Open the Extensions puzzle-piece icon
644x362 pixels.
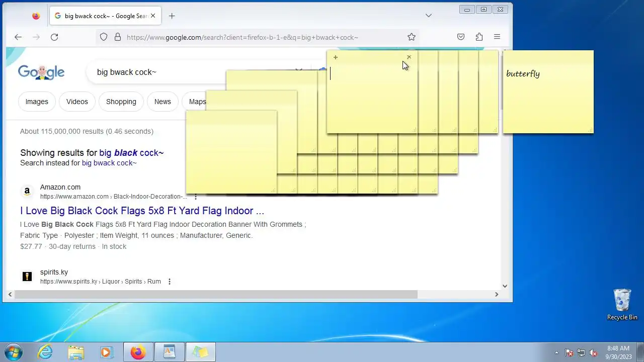click(x=479, y=37)
